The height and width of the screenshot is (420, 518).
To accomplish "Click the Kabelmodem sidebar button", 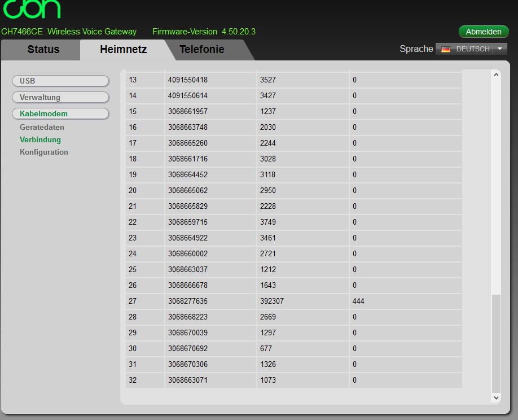I will (60, 113).
